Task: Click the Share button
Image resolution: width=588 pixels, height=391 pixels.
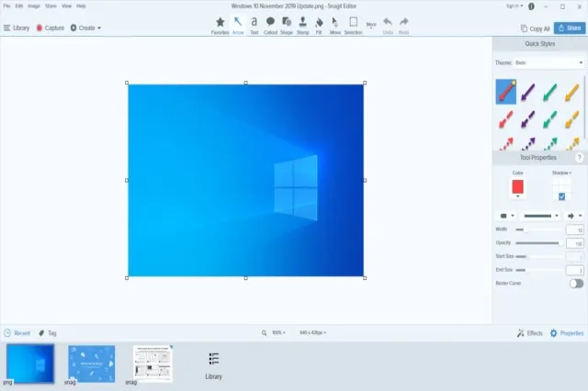Action: pyautogui.click(x=570, y=28)
